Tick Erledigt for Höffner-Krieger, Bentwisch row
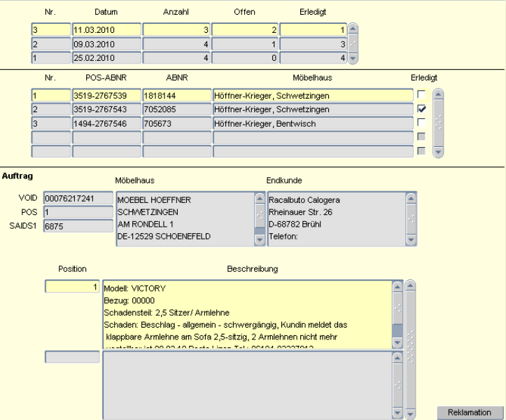This screenshot has width=506, height=420. coord(421,123)
